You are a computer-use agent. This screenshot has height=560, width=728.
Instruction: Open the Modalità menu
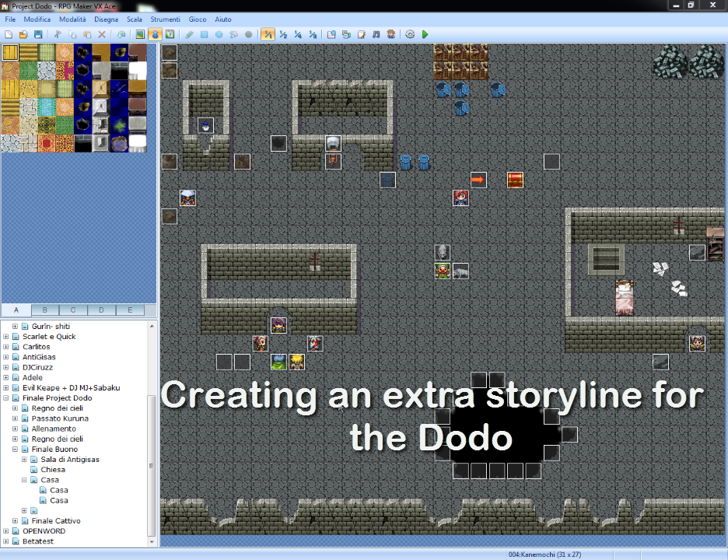click(72, 19)
